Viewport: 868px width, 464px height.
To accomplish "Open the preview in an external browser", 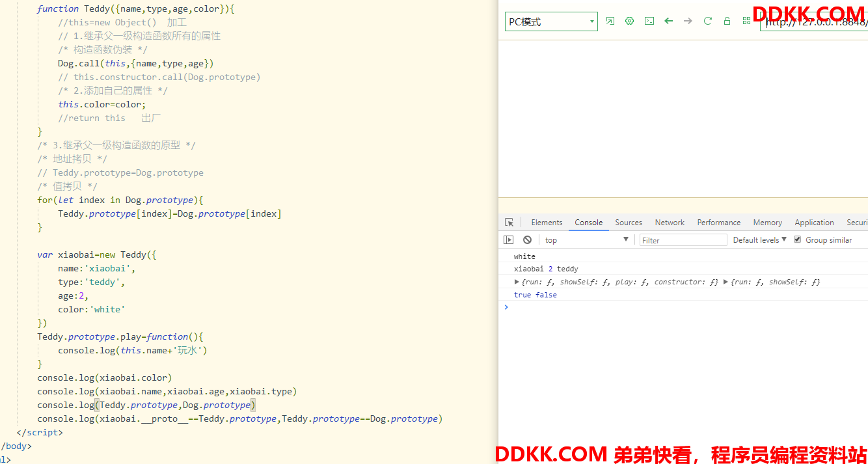I will pyautogui.click(x=610, y=21).
